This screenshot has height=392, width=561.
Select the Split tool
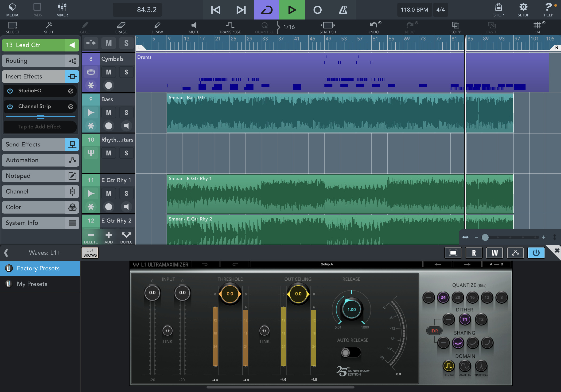[49, 28]
